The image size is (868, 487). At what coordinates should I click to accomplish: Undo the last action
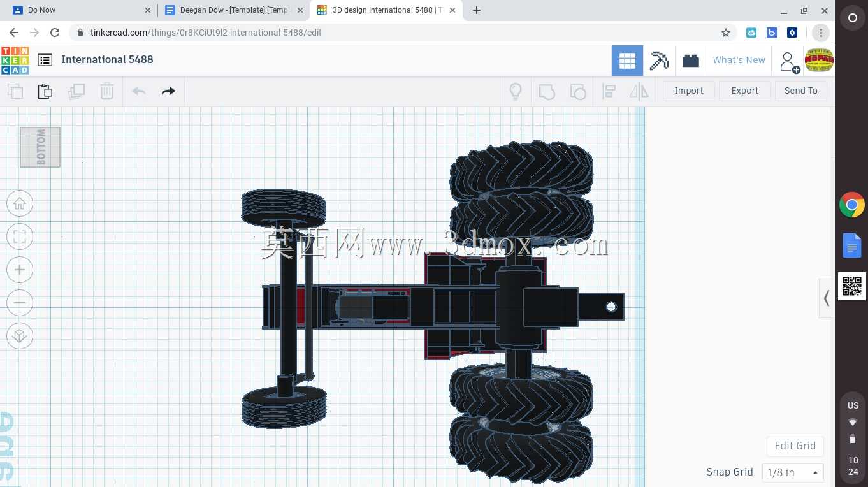coord(138,91)
